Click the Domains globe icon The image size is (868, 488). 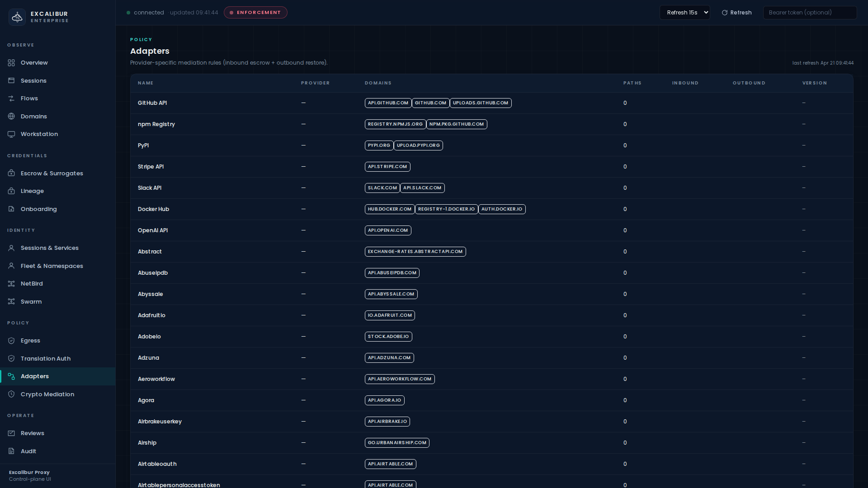point(11,117)
